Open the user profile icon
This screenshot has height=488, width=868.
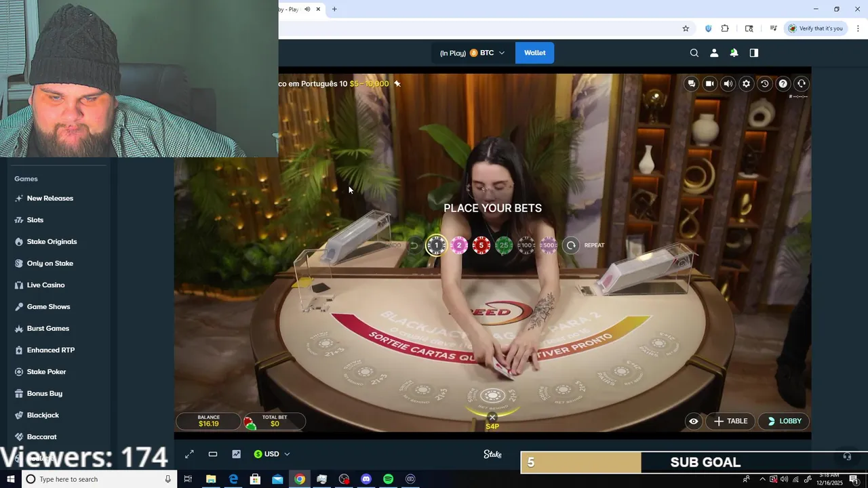click(x=713, y=53)
